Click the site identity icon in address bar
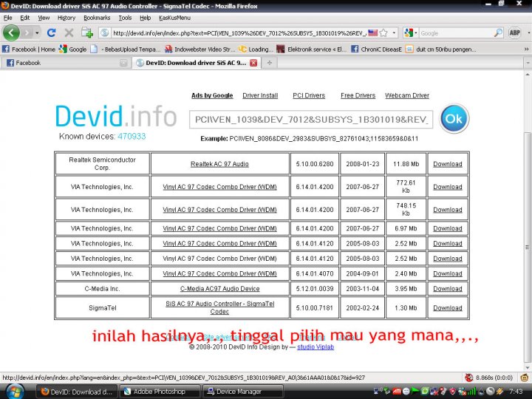The image size is (532, 399). [105, 33]
